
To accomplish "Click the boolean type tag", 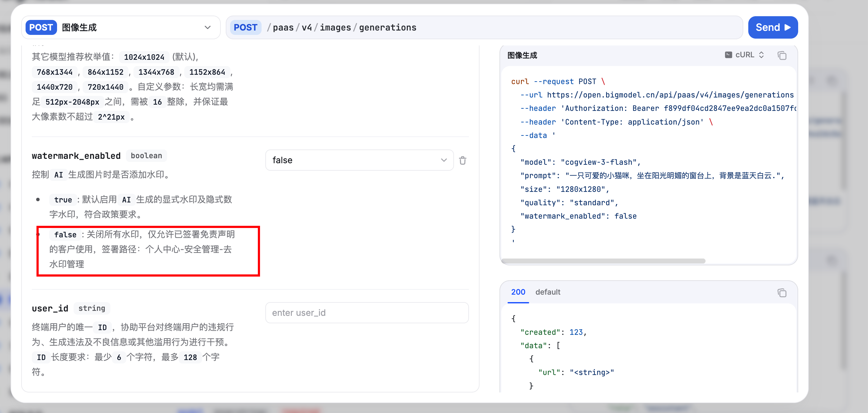I will click(x=146, y=155).
